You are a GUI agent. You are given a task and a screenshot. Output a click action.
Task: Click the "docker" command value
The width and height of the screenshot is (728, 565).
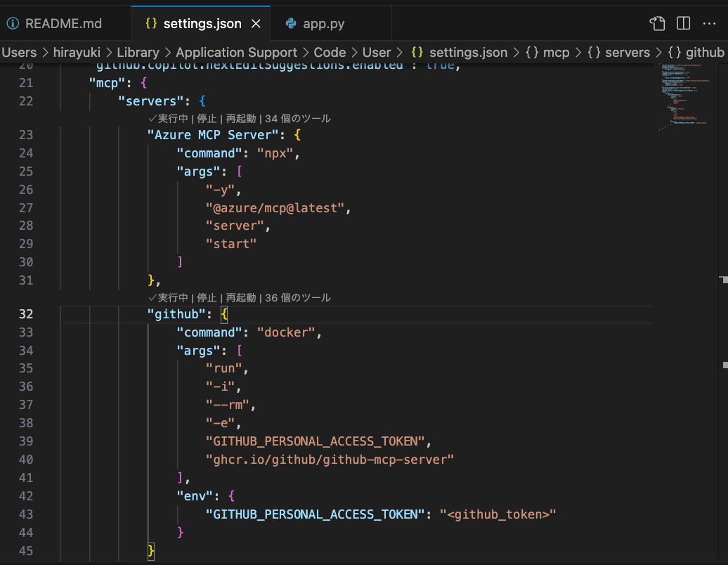(x=286, y=332)
